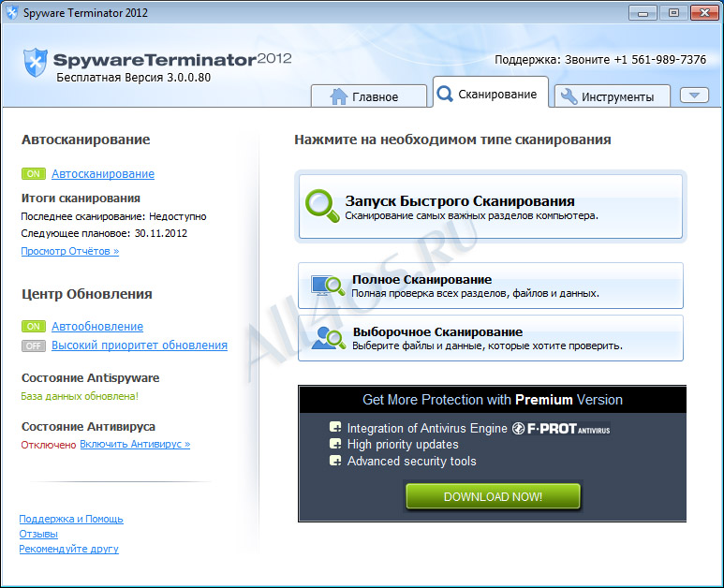Click the DOWNLOAD NOW! button
The width and height of the screenshot is (724, 588).
pos(493,496)
